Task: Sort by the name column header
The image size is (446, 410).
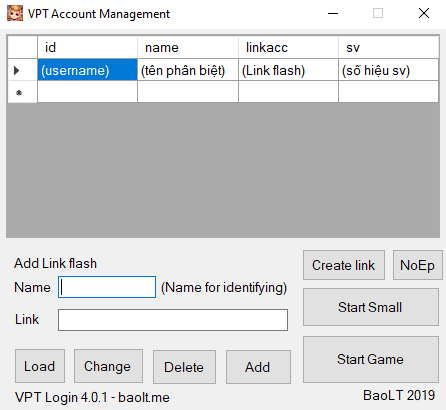Action: click(188, 47)
